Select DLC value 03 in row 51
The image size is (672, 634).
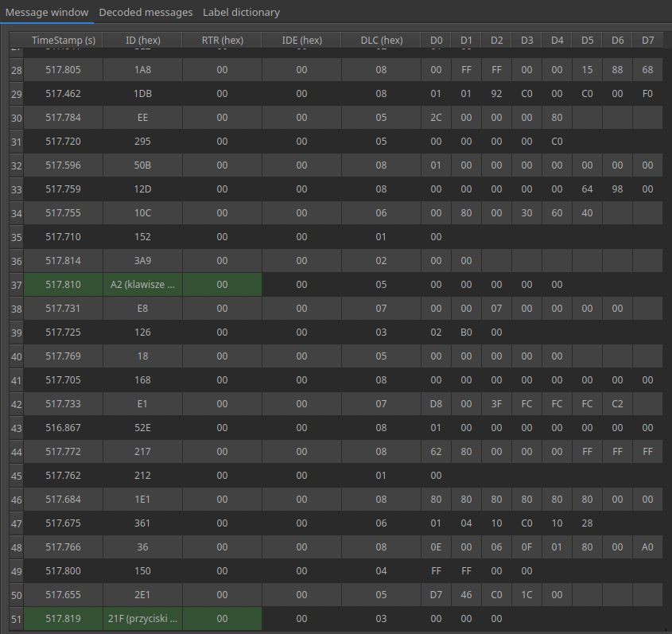click(381, 619)
